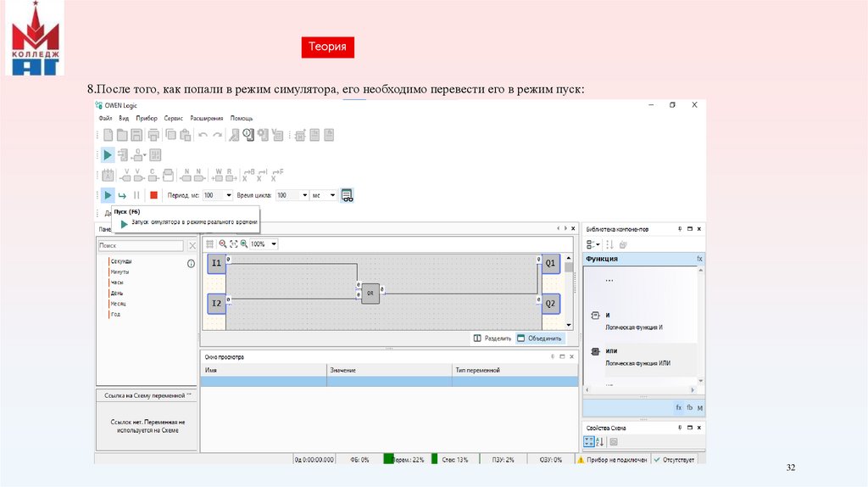Pause the simulation

tap(136, 195)
